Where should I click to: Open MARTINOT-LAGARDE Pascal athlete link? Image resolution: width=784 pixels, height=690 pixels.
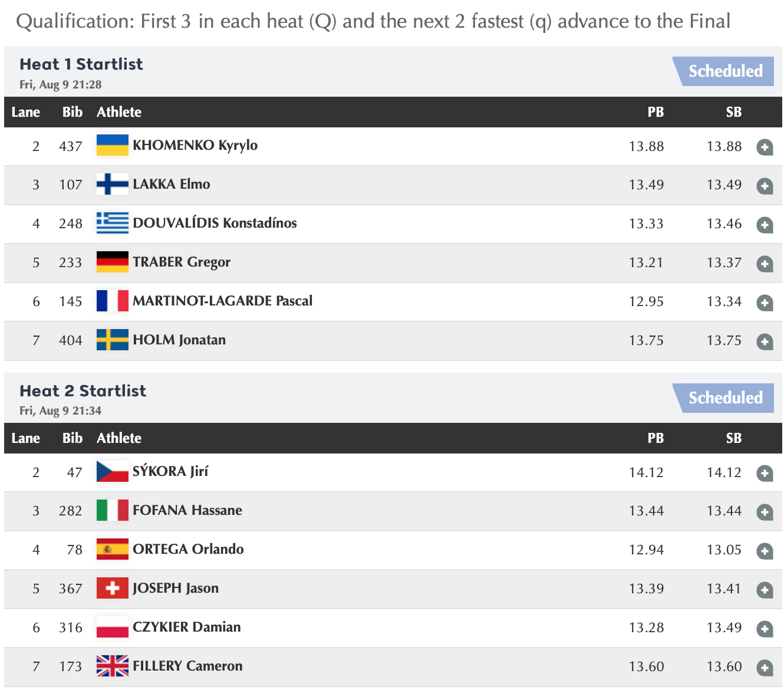click(x=222, y=301)
